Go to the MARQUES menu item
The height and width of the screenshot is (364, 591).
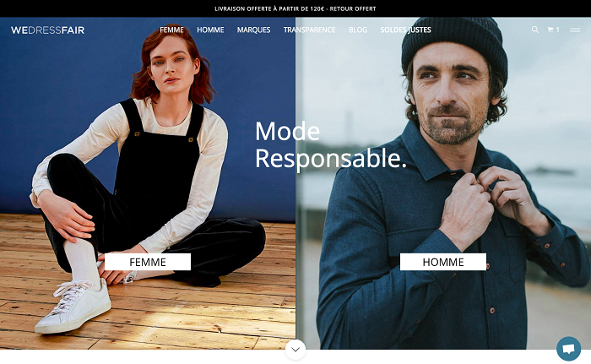click(x=253, y=30)
